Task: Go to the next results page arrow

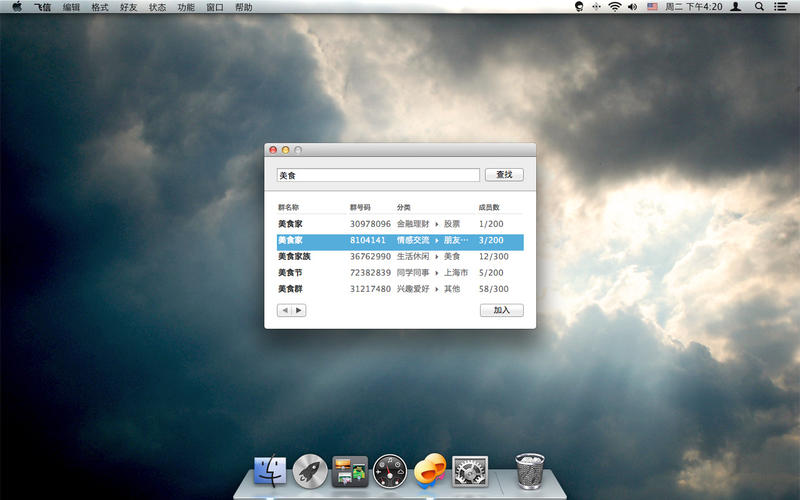Action: [x=299, y=311]
